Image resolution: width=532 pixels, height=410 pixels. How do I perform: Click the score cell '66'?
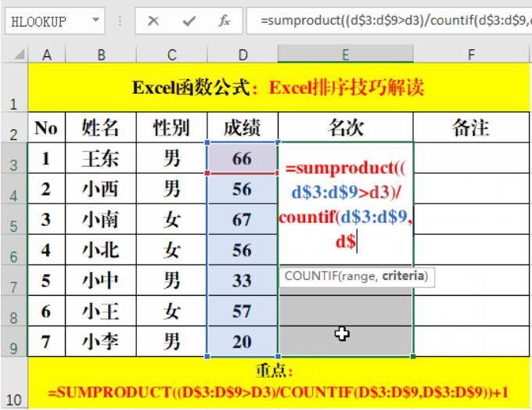tap(243, 158)
